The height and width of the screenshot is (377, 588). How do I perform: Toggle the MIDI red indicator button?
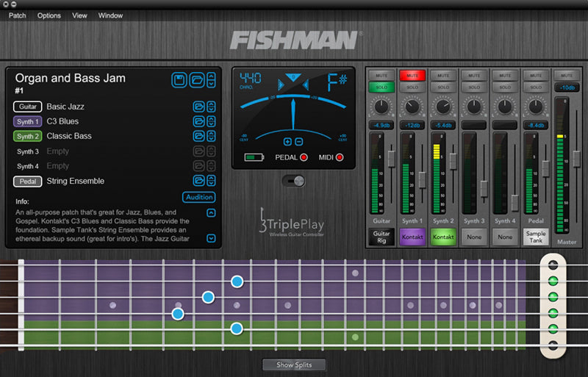point(340,157)
